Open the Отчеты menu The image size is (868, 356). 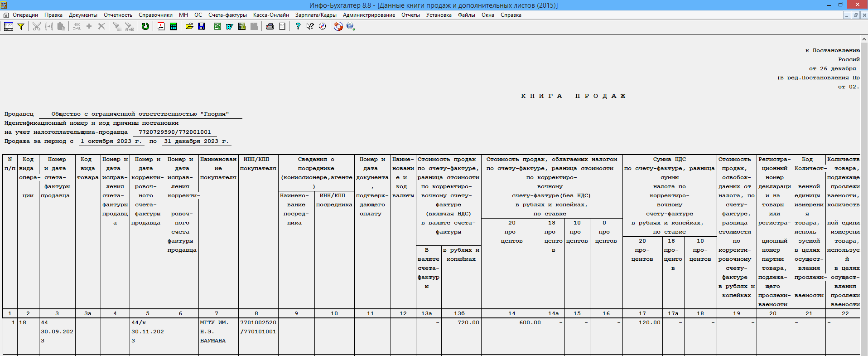click(410, 15)
